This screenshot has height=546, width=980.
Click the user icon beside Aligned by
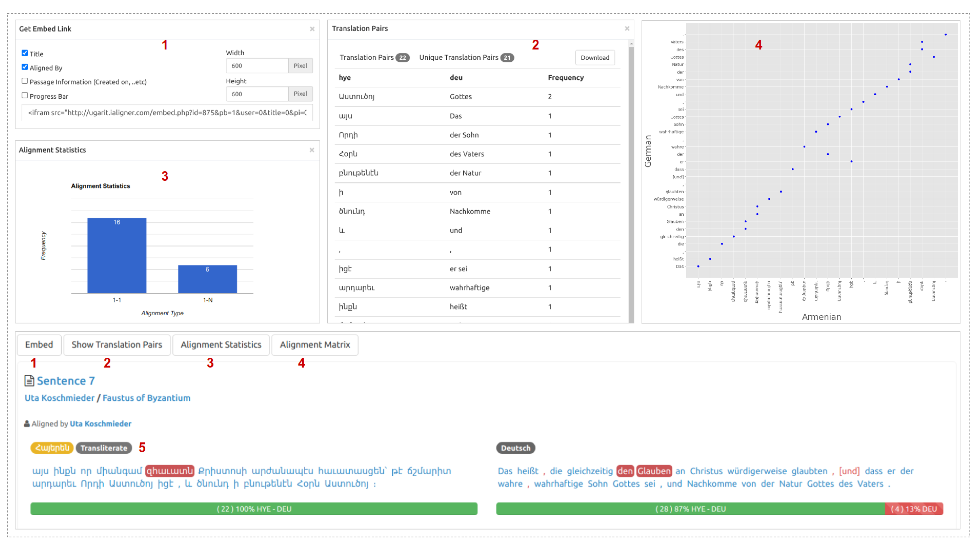[27, 423]
